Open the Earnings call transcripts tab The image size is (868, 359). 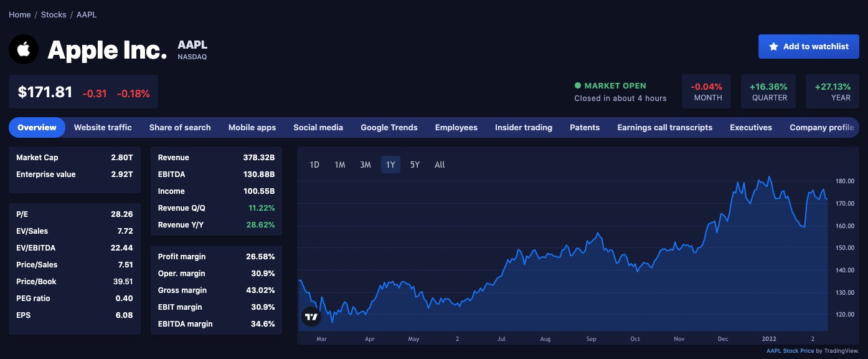point(665,127)
